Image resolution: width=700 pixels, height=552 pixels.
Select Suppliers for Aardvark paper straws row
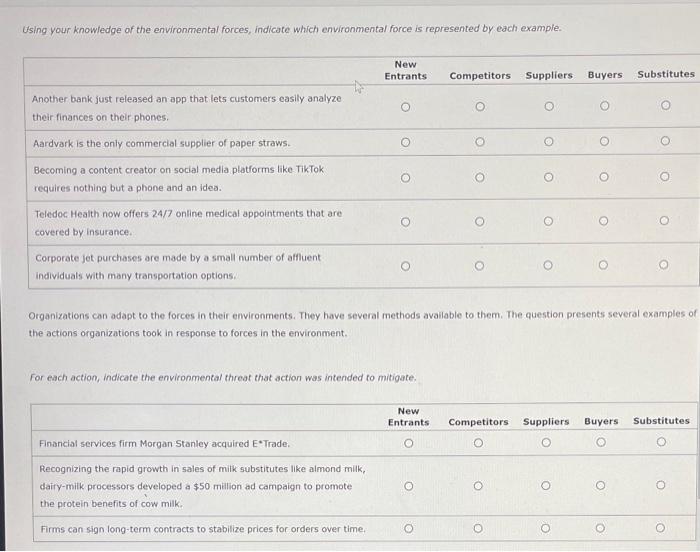549,142
